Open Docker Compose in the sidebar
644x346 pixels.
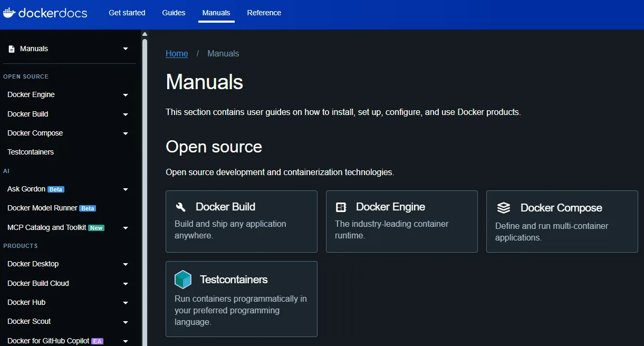[x=35, y=133]
